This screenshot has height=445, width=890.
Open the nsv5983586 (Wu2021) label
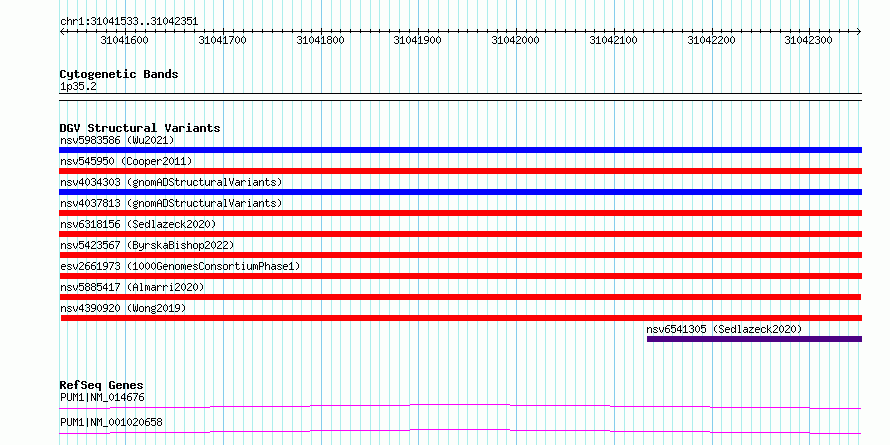click(117, 140)
